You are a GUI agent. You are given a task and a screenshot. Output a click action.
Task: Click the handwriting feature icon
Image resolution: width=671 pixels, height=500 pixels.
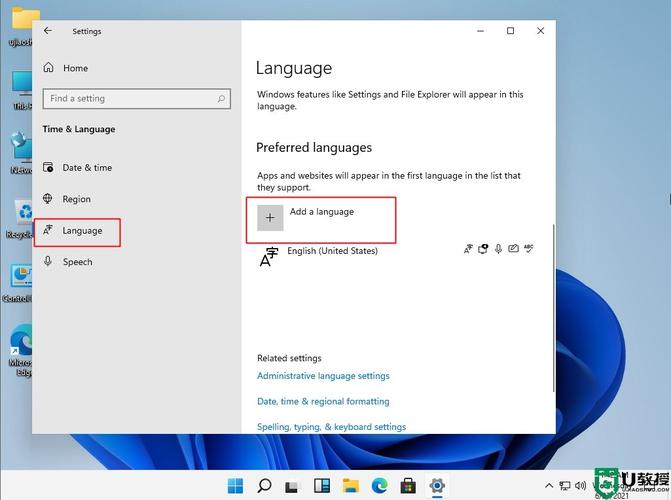pos(514,249)
